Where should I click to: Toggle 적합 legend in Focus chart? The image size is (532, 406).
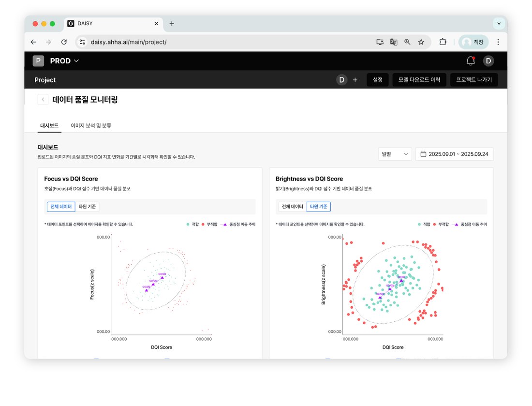[192, 225]
